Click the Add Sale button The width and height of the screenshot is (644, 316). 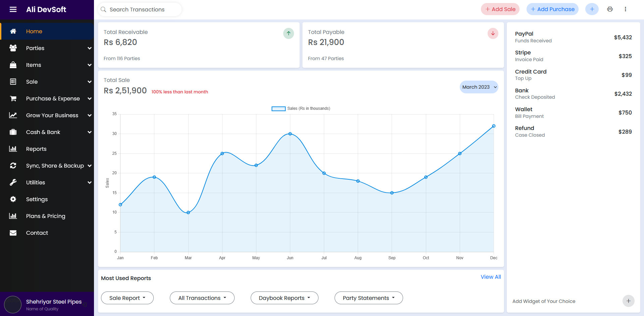point(500,9)
